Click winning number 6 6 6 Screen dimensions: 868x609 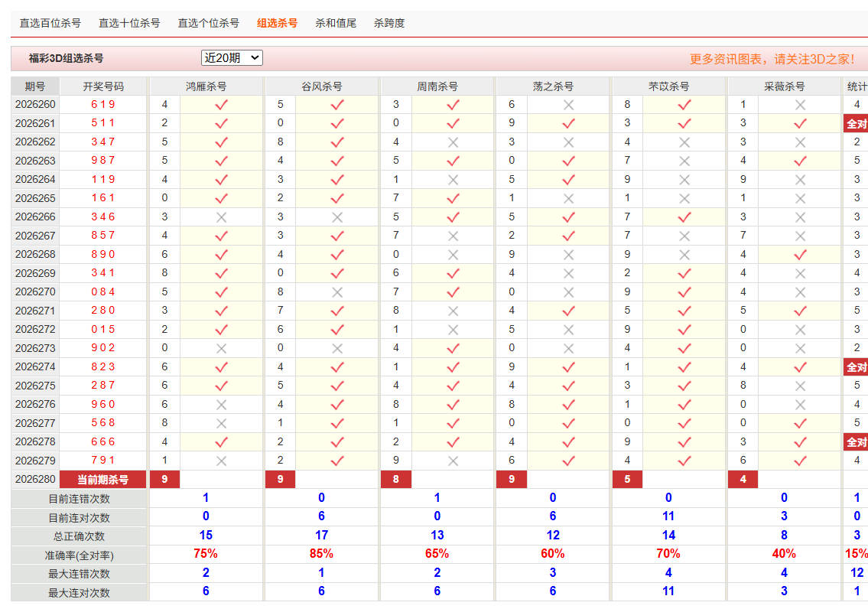103,441
